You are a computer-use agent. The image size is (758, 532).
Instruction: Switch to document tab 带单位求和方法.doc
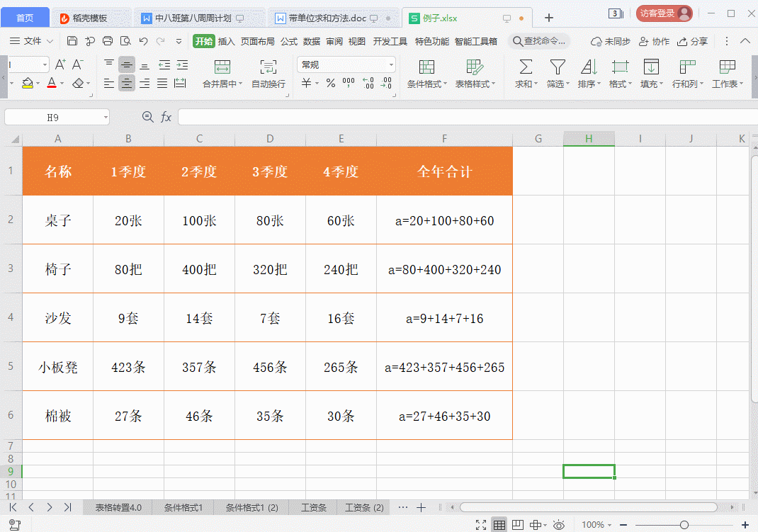[327, 18]
